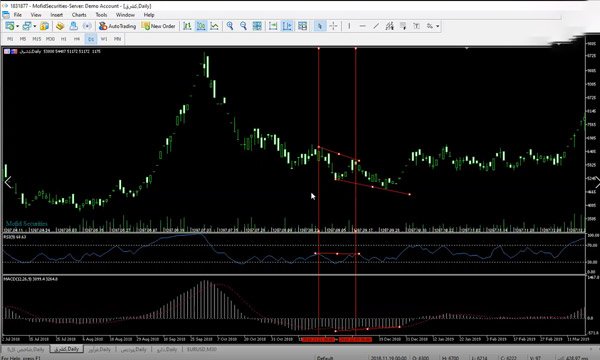Switch chart to bar chart style

coord(187,26)
